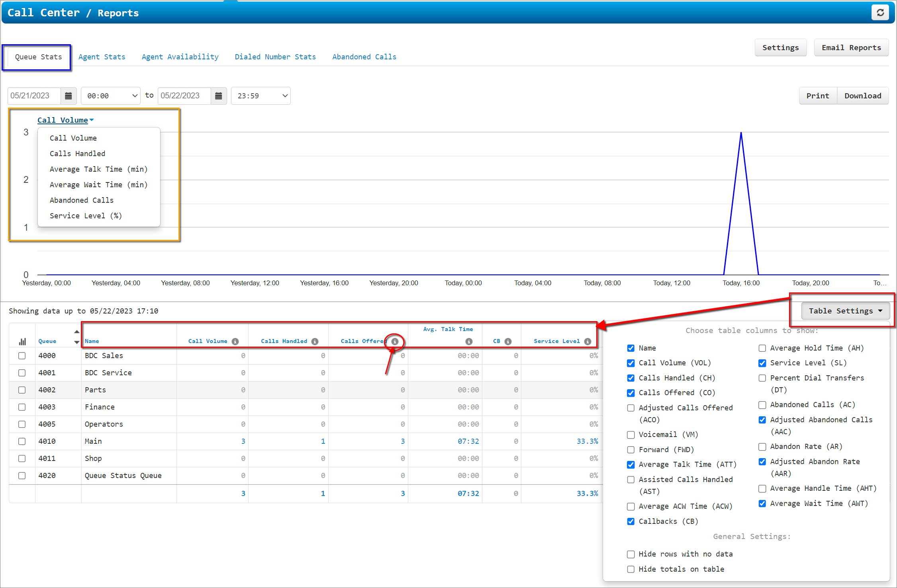This screenshot has height=588, width=897.
Task: Uncheck Calls Offered (CO) checkbox
Action: pyautogui.click(x=631, y=393)
